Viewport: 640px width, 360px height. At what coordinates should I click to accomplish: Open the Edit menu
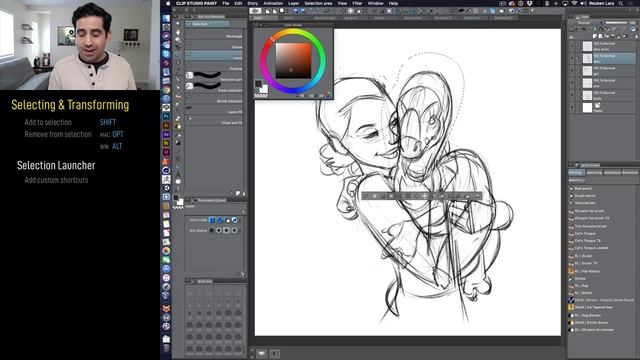[x=238, y=3]
